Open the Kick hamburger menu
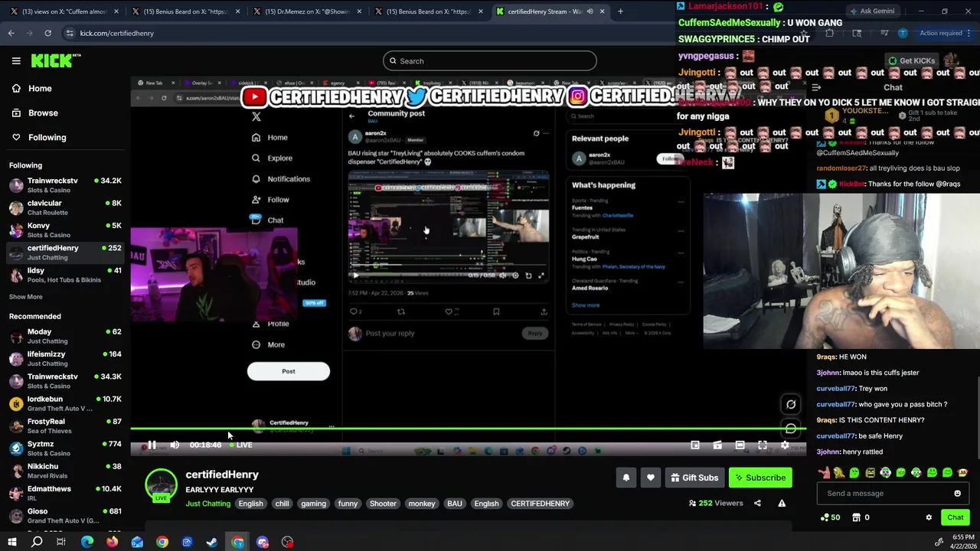This screenshot has width=980, height=551. pos(16,60)
